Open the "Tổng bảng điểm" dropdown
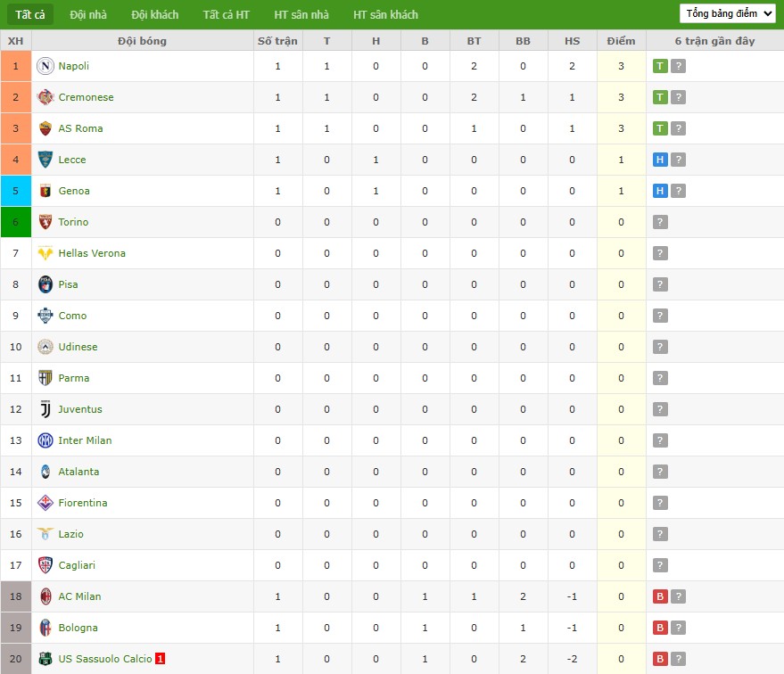Screen dimensions: 784x674 coord(728,13)
